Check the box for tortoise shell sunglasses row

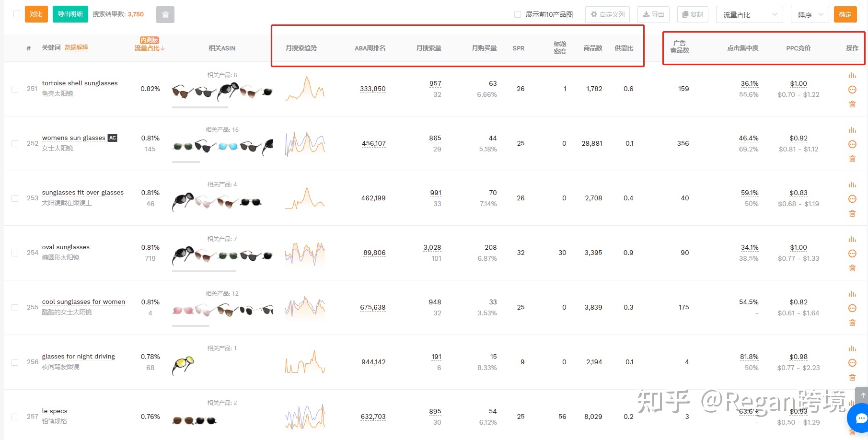tap(15, 89)
